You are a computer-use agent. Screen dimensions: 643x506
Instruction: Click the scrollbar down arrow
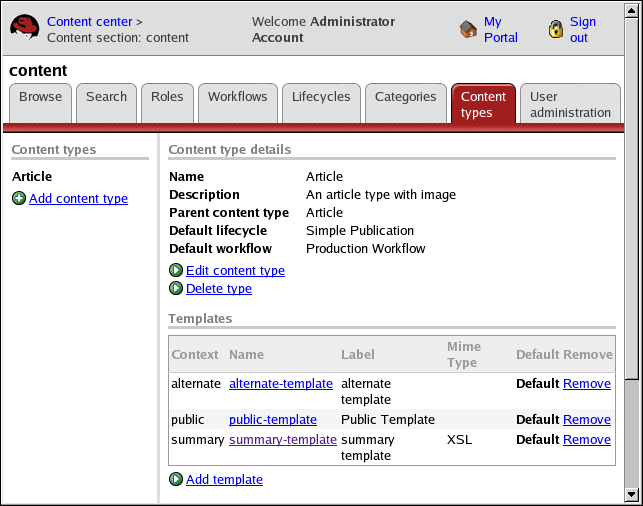tap(632, 495)
